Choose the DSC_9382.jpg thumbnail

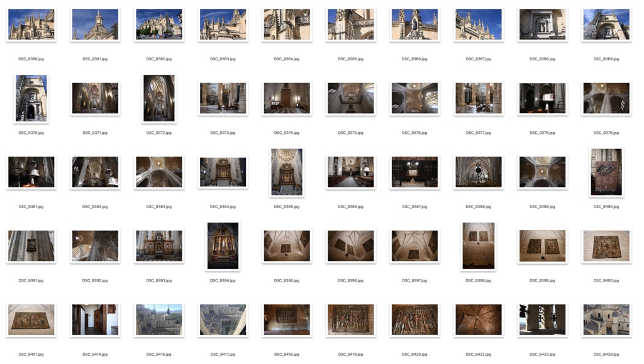tap(95, 172)
